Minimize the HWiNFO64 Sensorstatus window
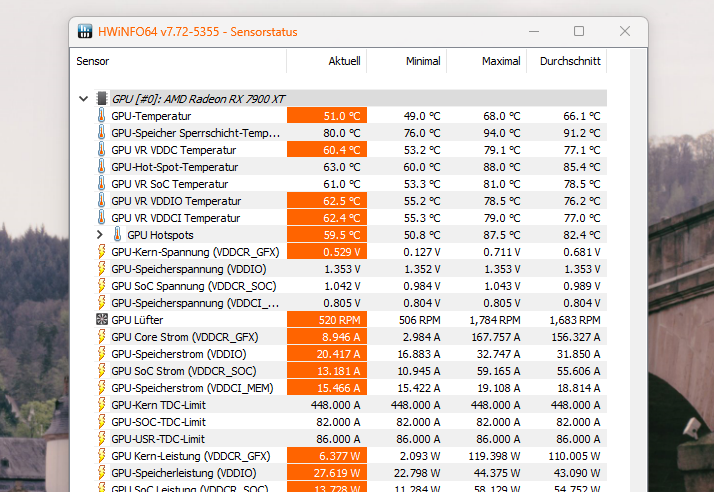 [534, 31]
